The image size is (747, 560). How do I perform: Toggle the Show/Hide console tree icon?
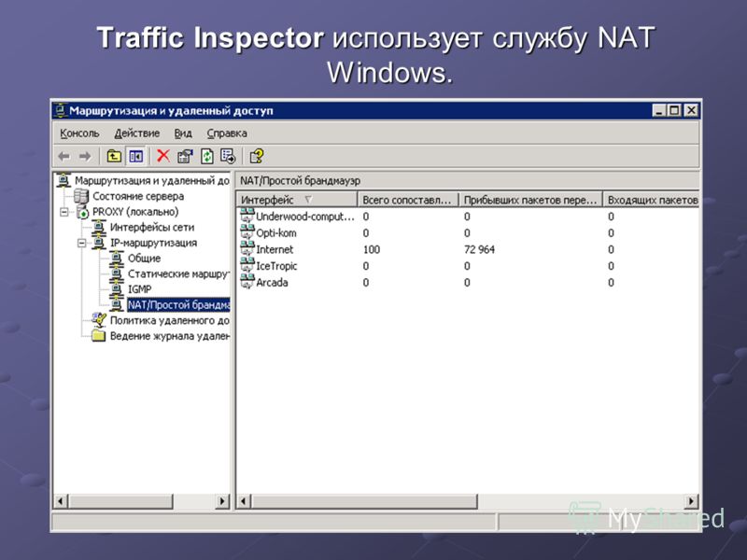click(136, 156)
